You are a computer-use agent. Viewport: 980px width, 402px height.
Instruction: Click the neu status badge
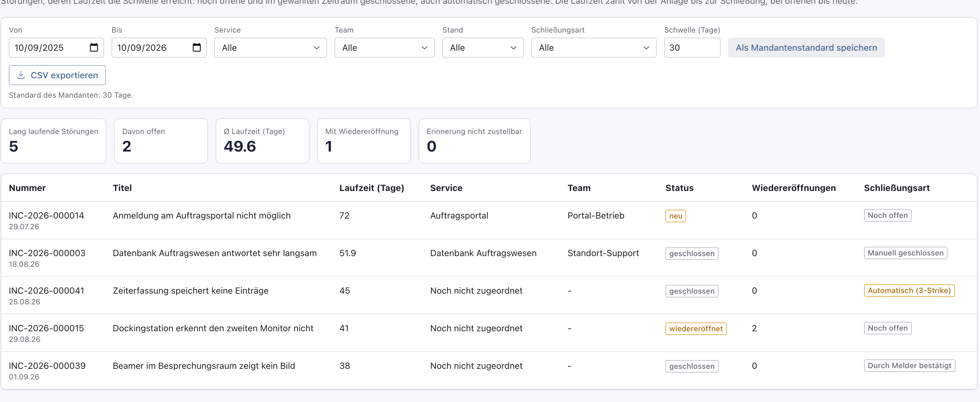tap(676, 216)
